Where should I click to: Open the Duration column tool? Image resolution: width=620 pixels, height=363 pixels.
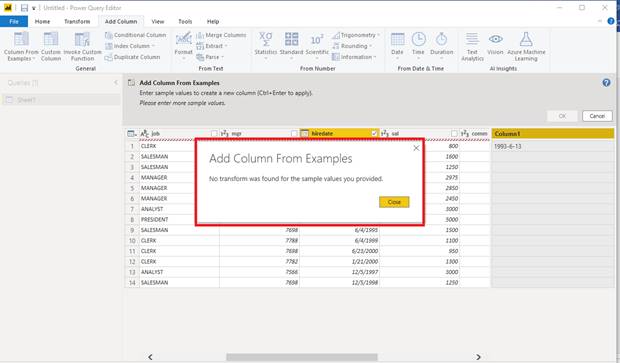(x=441, y=46)
